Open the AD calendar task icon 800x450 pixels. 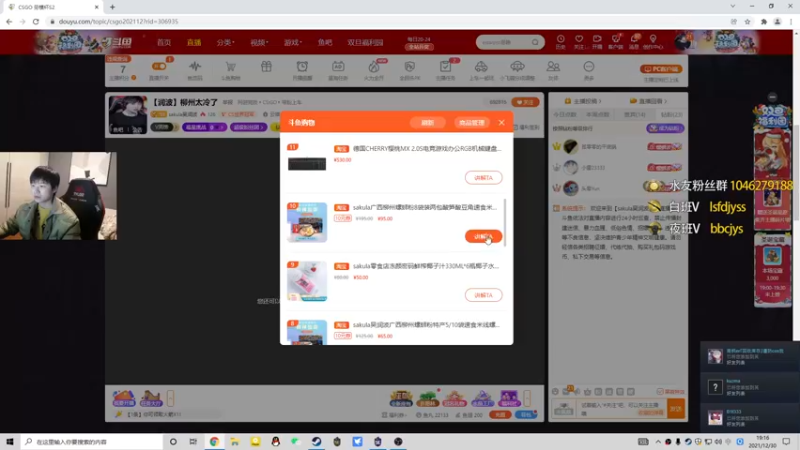coord(338,67)
